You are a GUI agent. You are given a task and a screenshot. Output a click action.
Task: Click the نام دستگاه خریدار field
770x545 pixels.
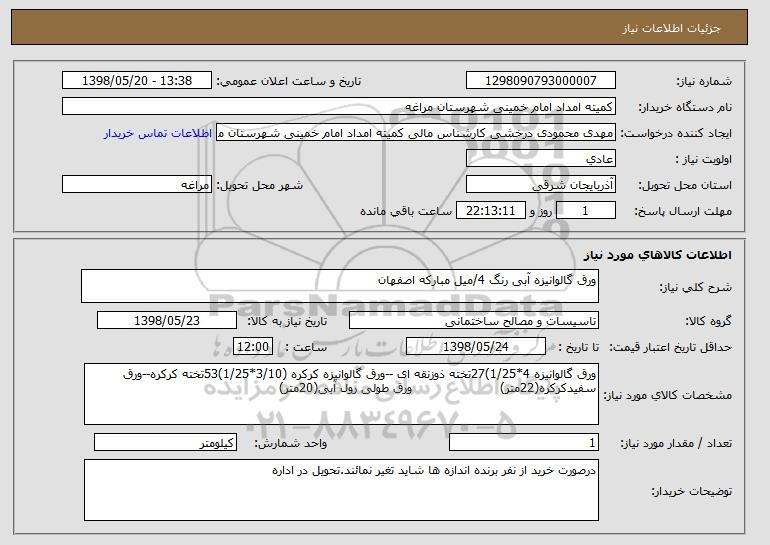tap(339, 107)
